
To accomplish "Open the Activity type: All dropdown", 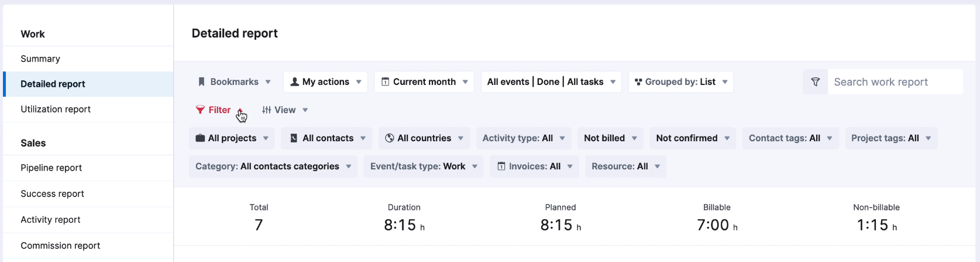I will 524,138.
